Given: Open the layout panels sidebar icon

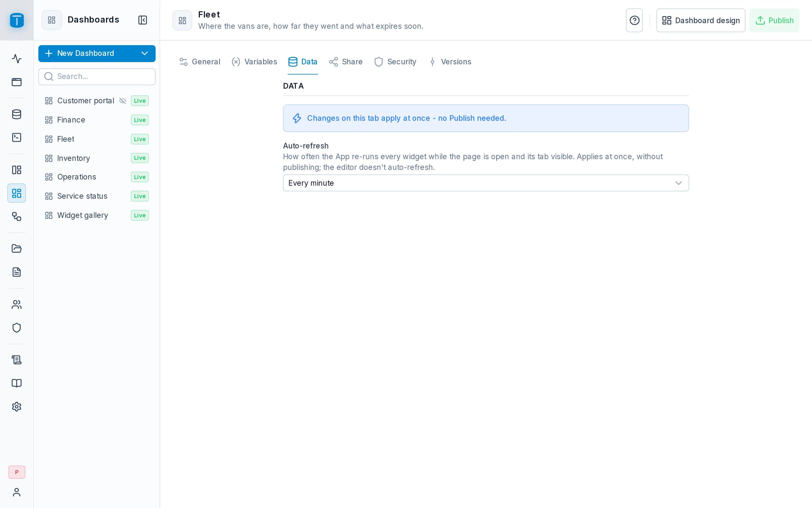Looking at the screenshot, I should (x=16, y=170).
